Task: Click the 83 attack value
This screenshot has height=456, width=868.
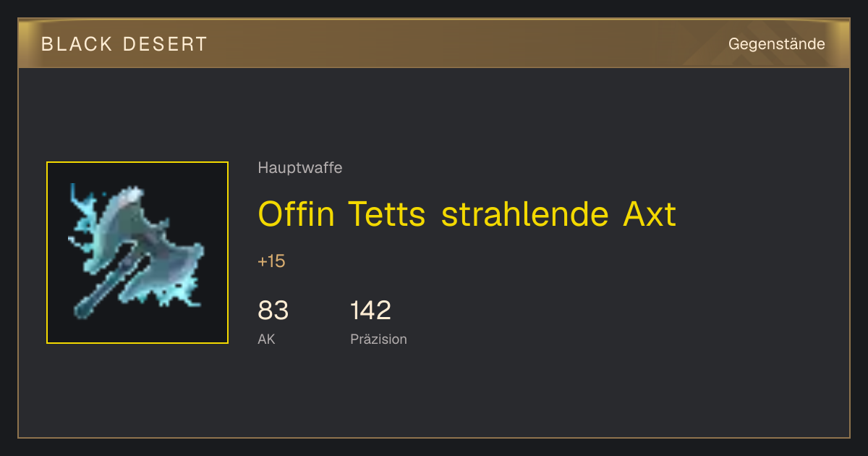Action: [273, 311]
